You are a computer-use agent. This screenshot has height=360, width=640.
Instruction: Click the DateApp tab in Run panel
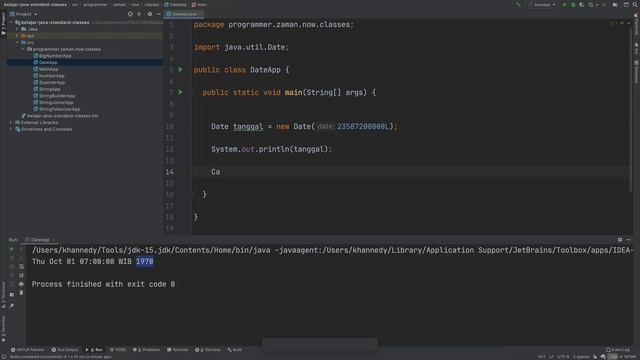pyautogui.click(x=40, y=240)
